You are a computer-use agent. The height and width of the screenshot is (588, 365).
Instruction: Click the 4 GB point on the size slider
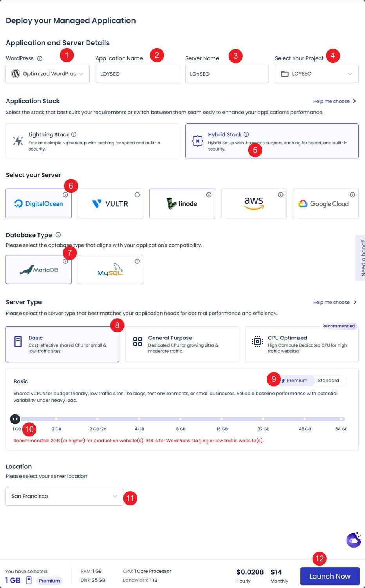tap(139, 419)
